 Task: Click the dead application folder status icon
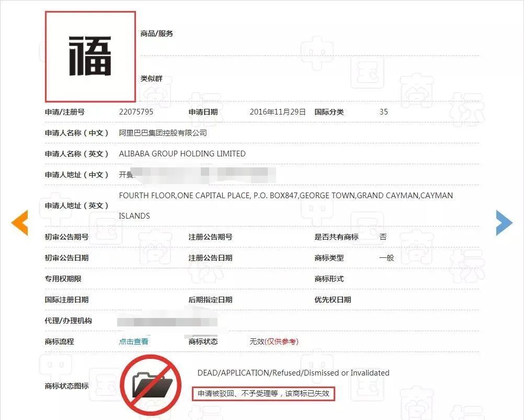click(x=151, y=385)
